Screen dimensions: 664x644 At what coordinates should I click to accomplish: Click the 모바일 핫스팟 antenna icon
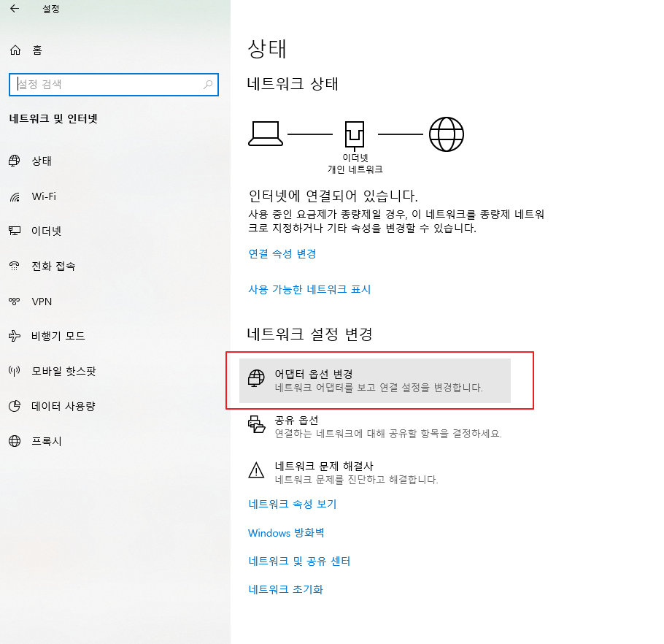pyautogui.click(x=15, y=371)
